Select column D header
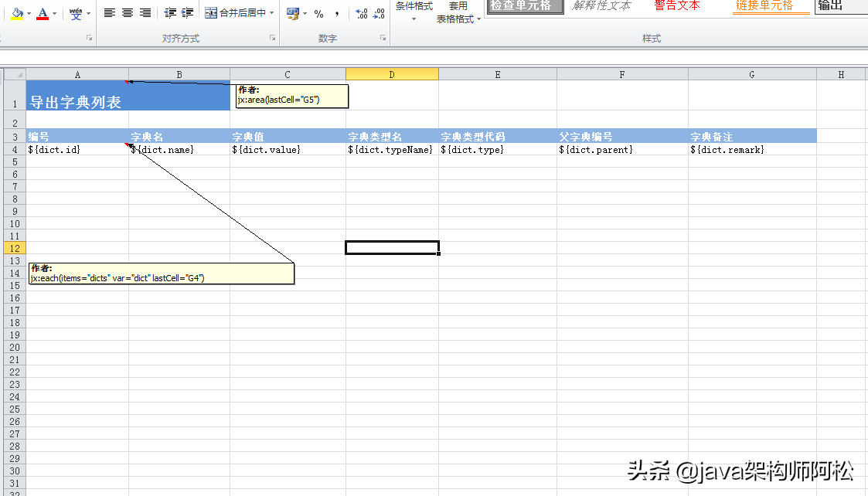 (x=392, y=74)
